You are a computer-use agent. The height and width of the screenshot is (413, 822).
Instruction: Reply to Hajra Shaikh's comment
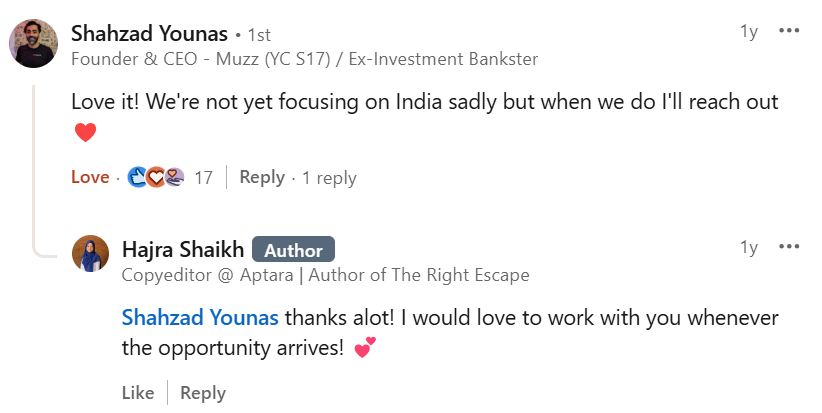click(203, 393)
